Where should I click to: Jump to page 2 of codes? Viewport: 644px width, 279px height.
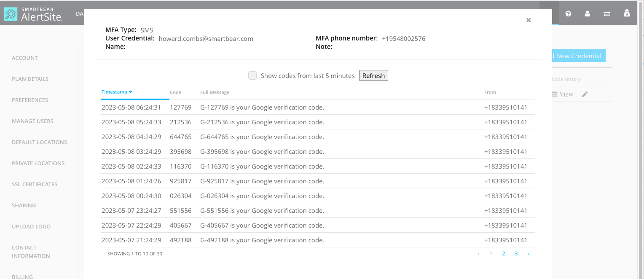(x=503, y=254)
